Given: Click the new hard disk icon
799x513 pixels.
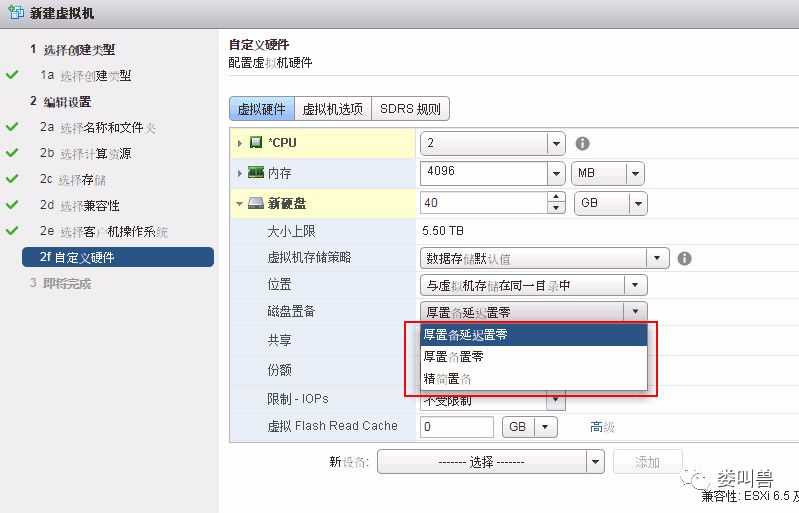Looking at the screenshot, I should [x=256, y=203].
